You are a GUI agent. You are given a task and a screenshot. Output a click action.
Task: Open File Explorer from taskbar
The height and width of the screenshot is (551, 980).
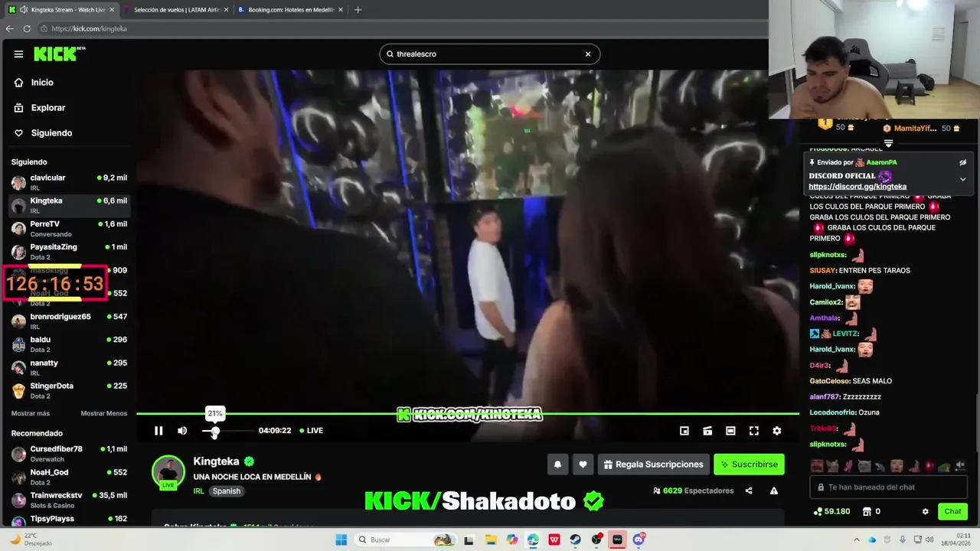click(x=491, y=540)
